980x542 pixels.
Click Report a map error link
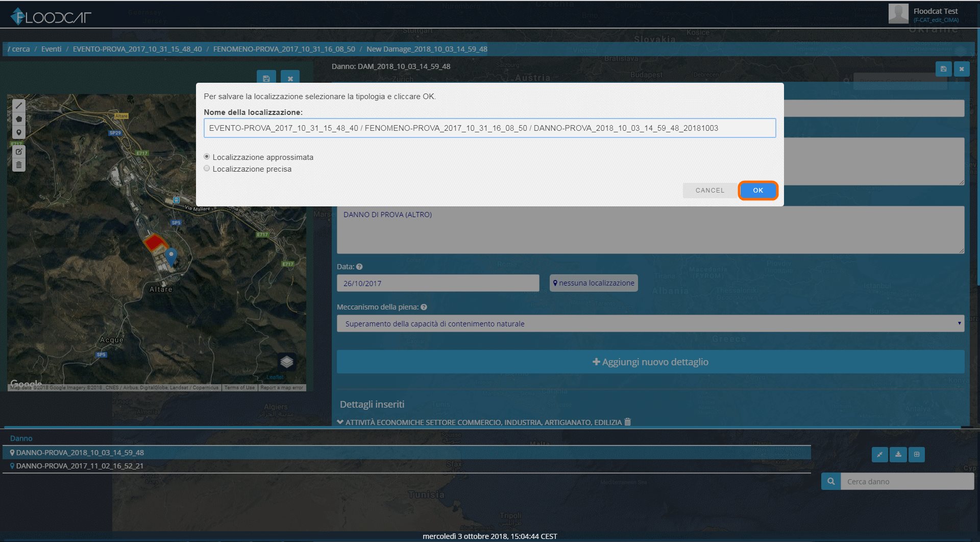(281, 388)
